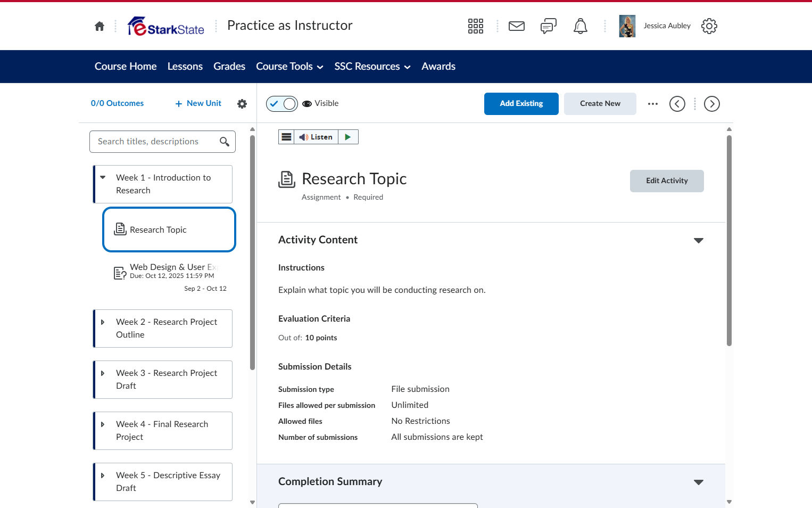
Task: Open the more options ellipsis menu
Action: pyautogui.click(x=653, y=104)
